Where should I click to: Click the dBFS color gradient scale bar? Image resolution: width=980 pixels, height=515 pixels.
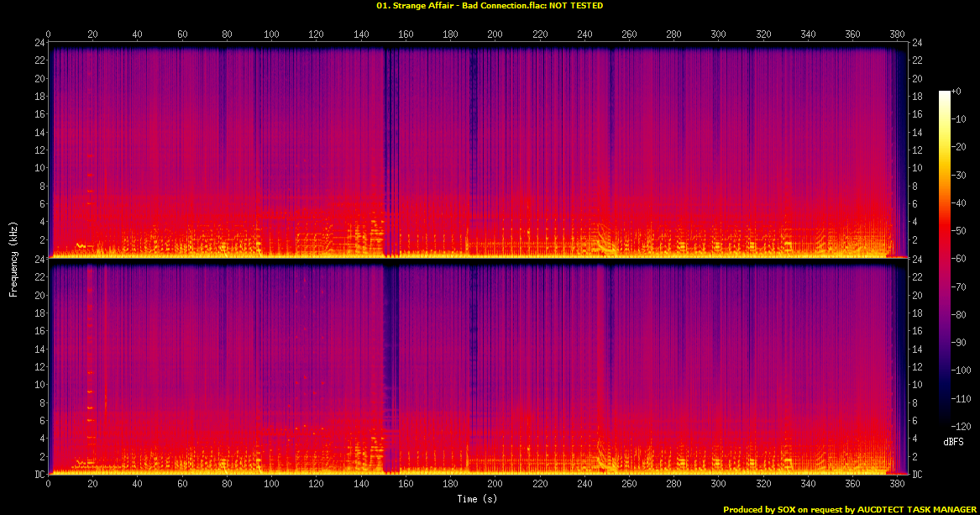pyautogui.click(x=944, y=258)
